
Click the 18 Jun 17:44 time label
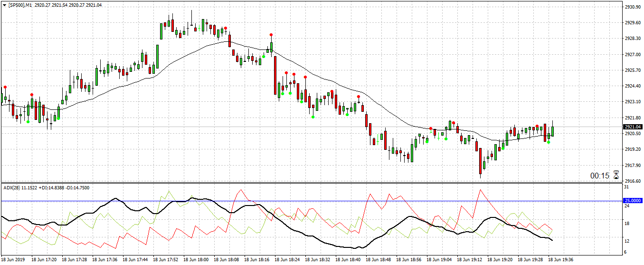pyautogui.click(x=135, y=260)
